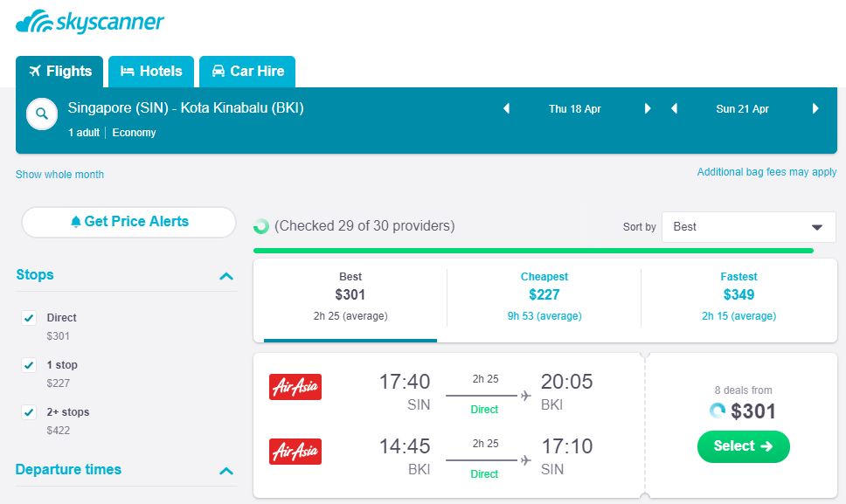Screen dimensions: 846x504
Task: Switch to the Hotels tab
Action: point(151,72)
